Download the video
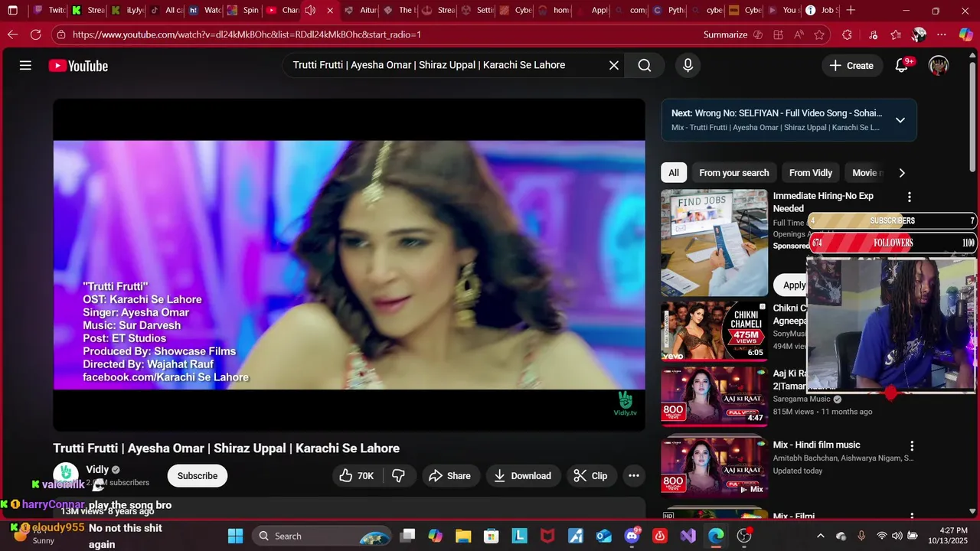This screenshot has height=551, width=980. click(x=523, y=476)
